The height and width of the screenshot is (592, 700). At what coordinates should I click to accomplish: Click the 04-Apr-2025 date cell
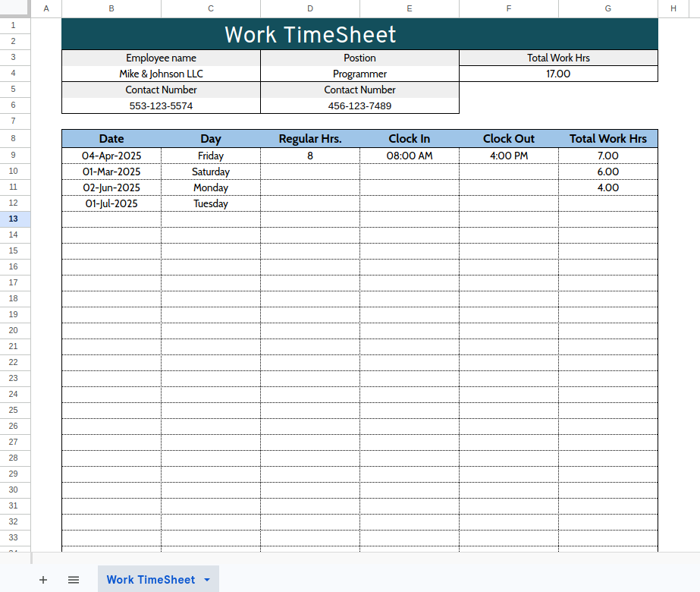pos(111,156)
